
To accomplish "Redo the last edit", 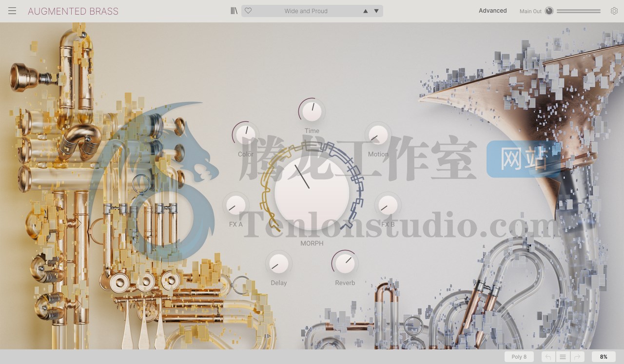I will pos(577,357).
